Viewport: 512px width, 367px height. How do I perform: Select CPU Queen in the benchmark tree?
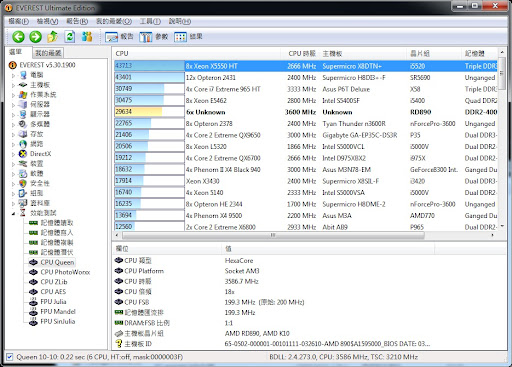(x=57, y=262)
